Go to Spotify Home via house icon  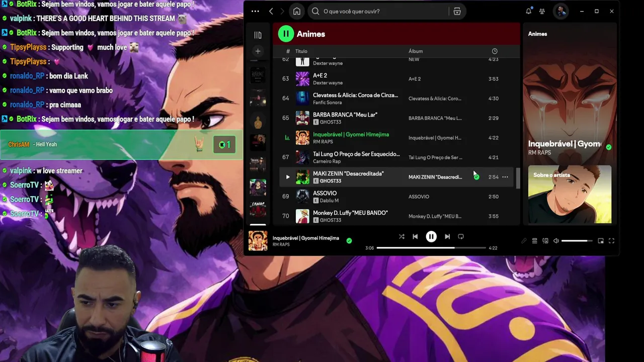point(297,11)
